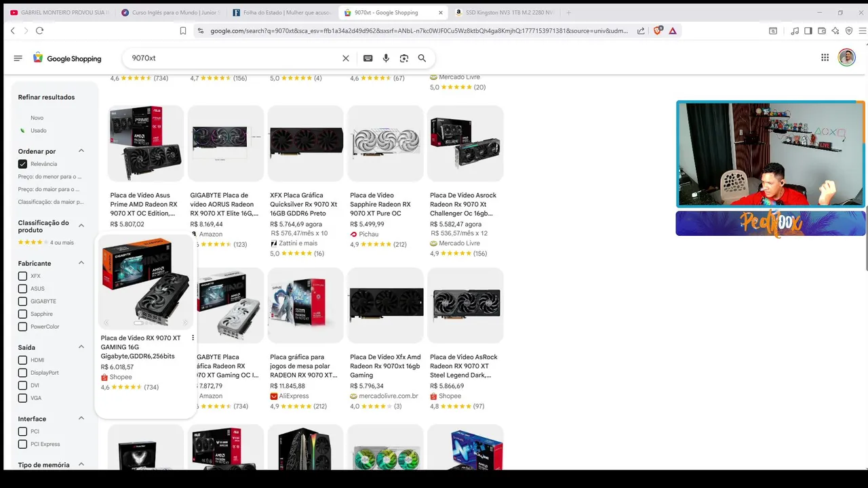
Task: Collapse the Saída filter section
Action: pos(81,347)
